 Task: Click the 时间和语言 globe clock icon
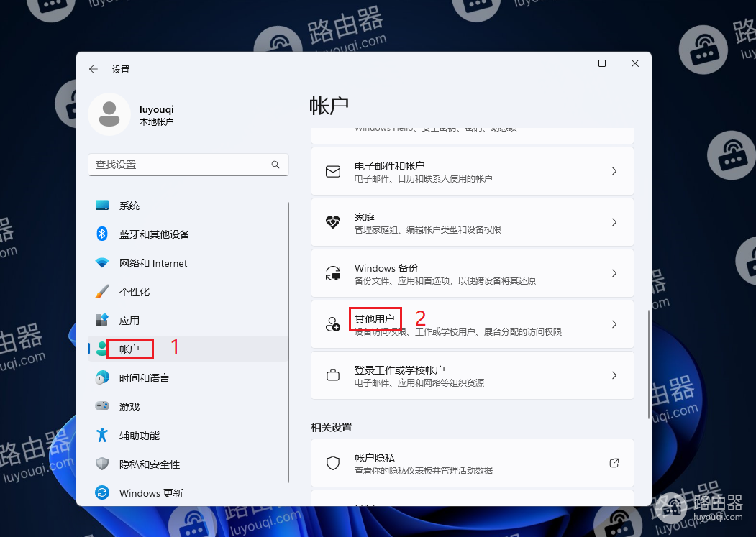coord(102,377)
